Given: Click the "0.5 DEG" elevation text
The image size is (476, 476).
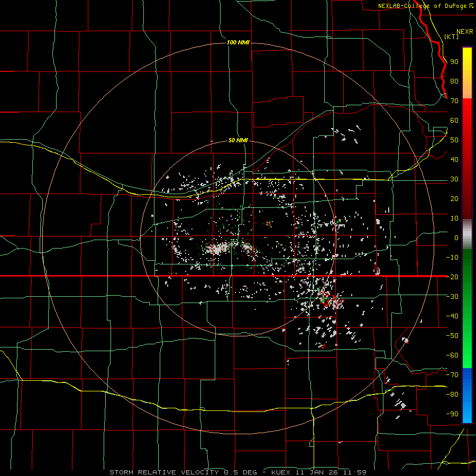Looking at the screenshot, I should pos(241,472).
